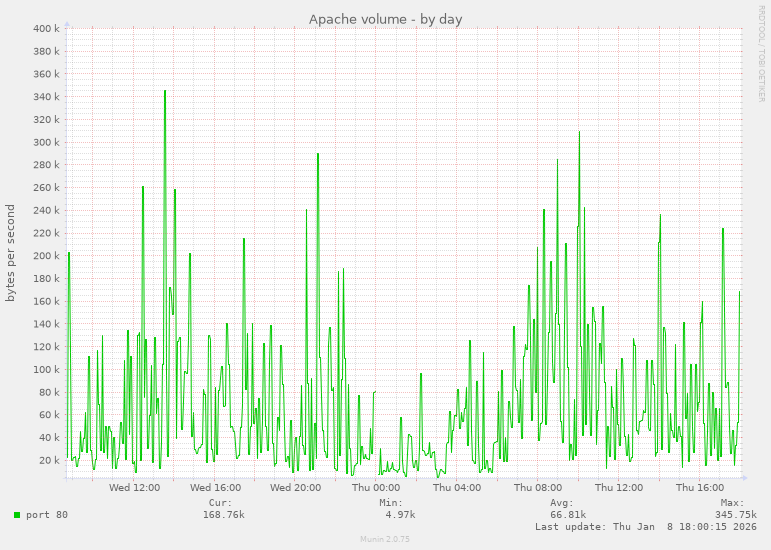Click the 'Wed 16:00' time label
Image resolution: width=771 pixels, height=550 pixels.
(215, 488)
